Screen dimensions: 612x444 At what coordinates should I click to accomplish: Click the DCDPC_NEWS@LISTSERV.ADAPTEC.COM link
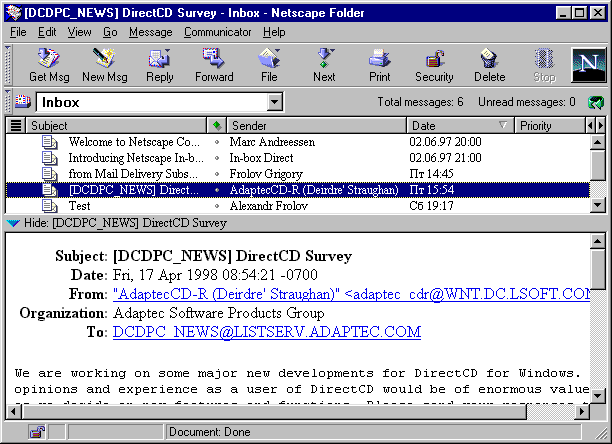coord(267,332)
